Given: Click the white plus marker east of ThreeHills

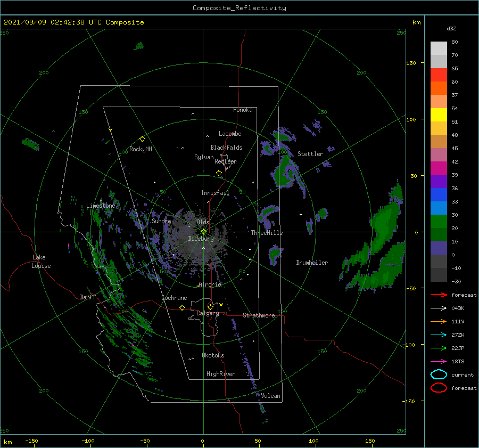Looking at the screenshot, I should [x=301, y=214].
